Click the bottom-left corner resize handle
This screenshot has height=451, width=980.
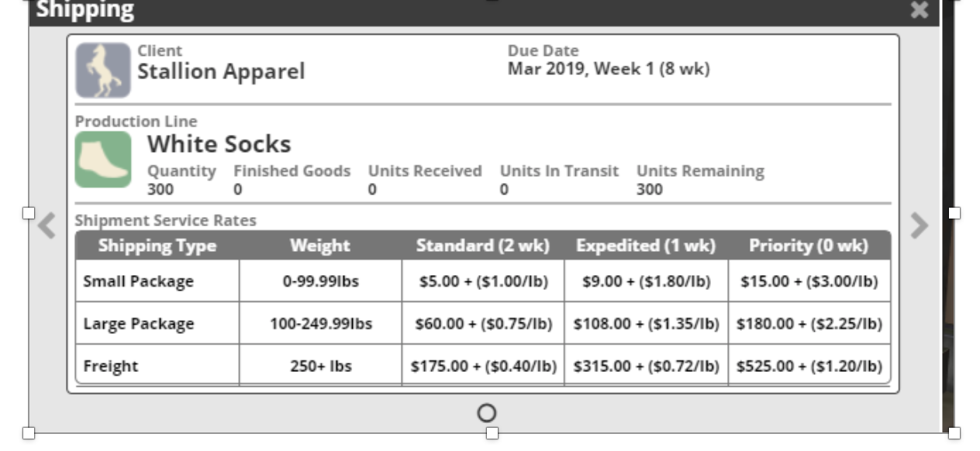point(29,433)
